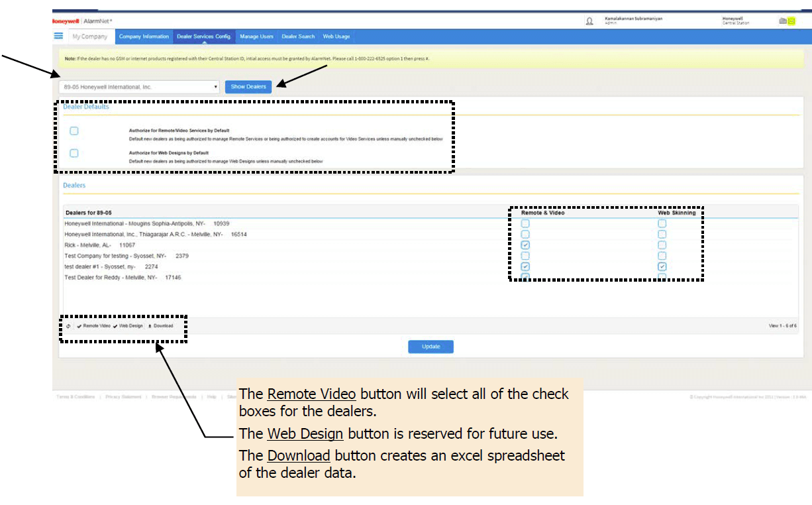Go to the Dealer Search tab
The height and width of the screenshot is (505, 812).
298,36
